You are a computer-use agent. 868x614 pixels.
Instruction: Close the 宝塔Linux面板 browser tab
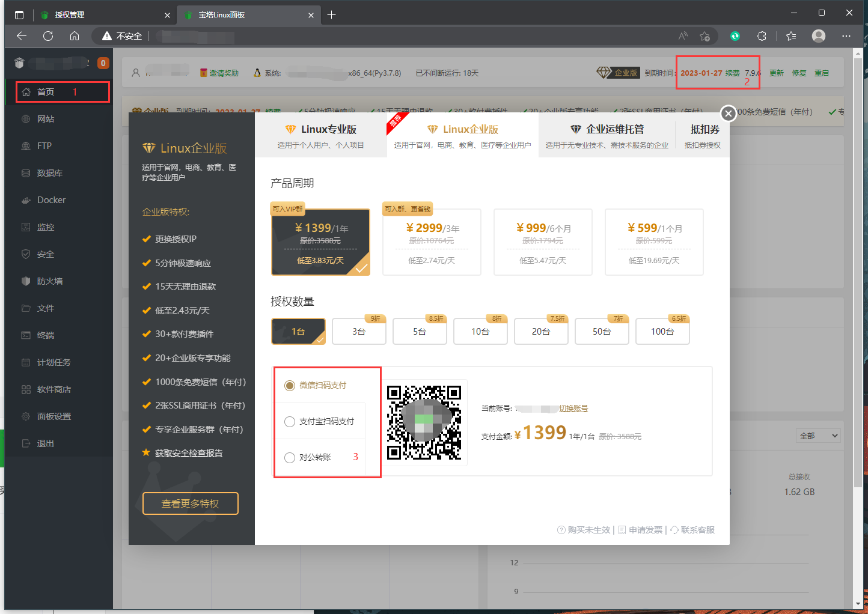(x=311, y=15)
